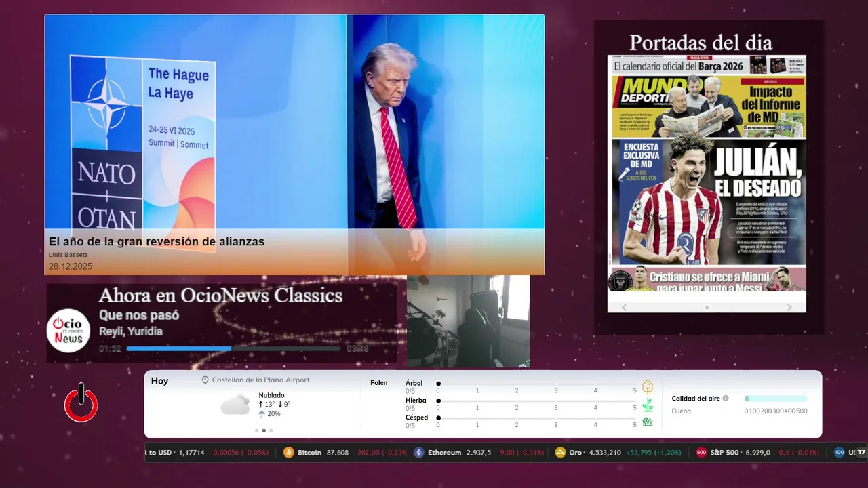The width and height of the screenshot is (868, 488).
Task: Click the gold bars Oro icon
Action: [560, 453]
